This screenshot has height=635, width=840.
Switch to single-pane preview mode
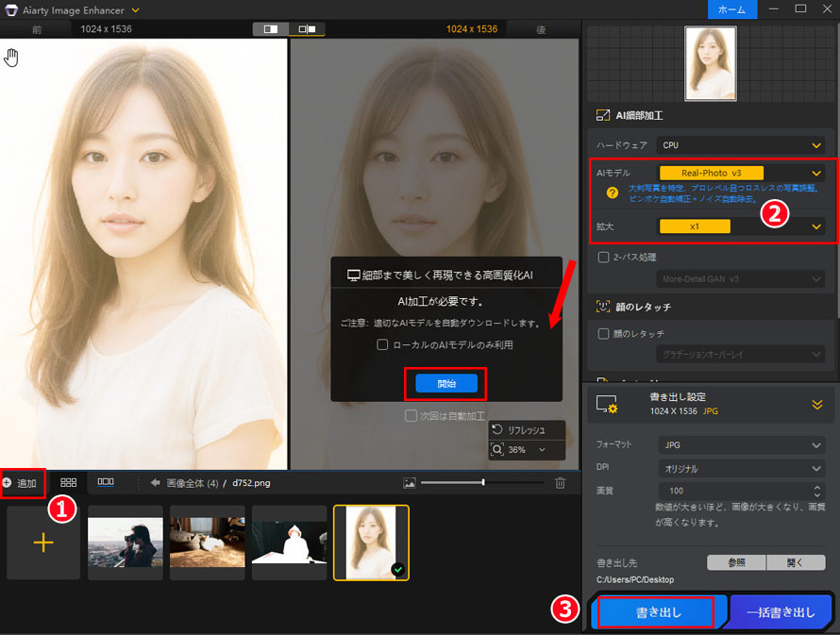tap(271, 29)
